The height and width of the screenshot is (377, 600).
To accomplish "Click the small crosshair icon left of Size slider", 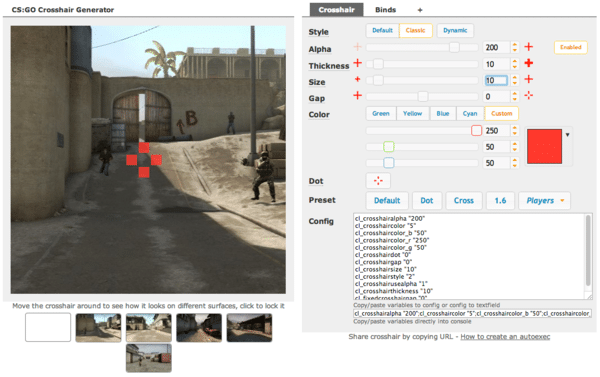I will [357, 79].
